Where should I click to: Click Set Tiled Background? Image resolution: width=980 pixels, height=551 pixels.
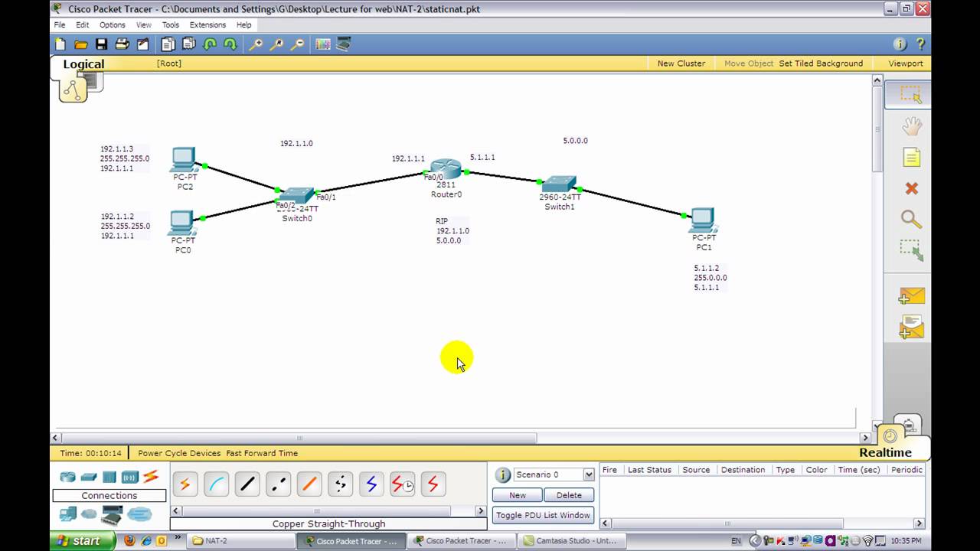tap(821, 64)
